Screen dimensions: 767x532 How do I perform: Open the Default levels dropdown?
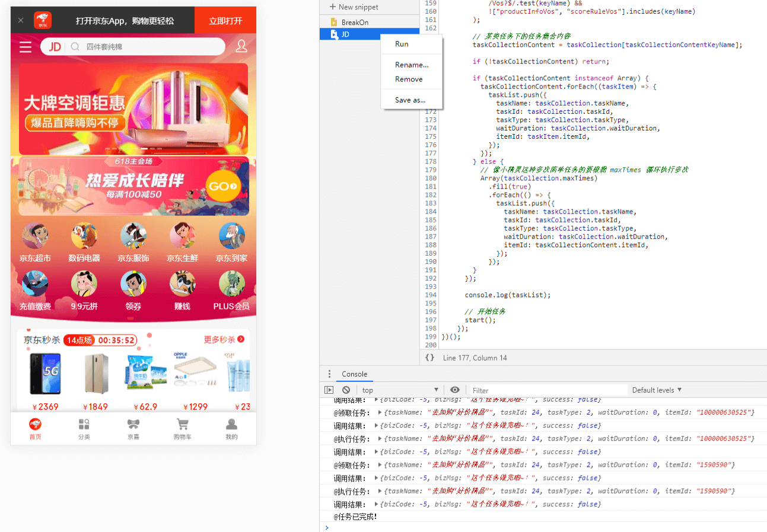tap(657, 390)
